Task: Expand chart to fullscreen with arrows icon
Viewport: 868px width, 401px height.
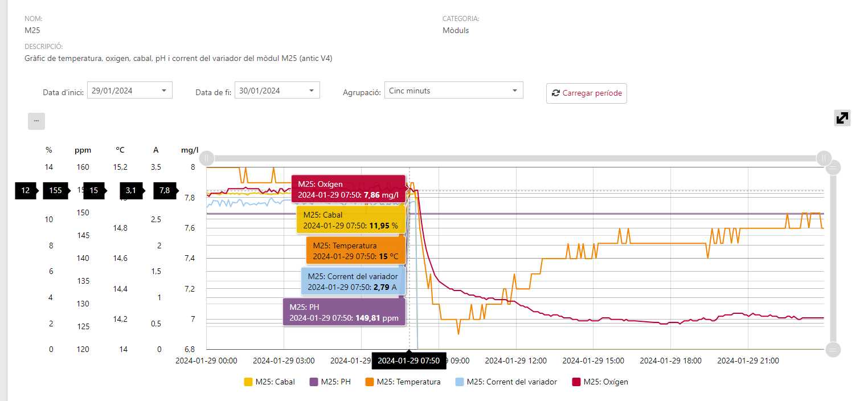Action: pos(842,118)
